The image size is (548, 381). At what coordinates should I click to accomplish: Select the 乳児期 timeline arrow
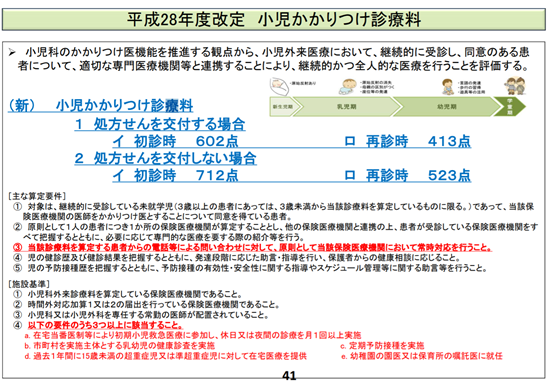coord(347,107)
